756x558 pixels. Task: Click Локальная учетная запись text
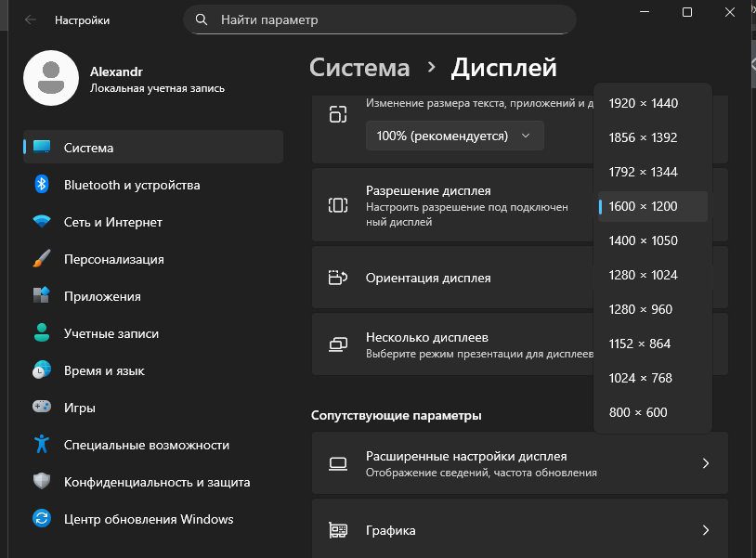[x=157, y=88]
